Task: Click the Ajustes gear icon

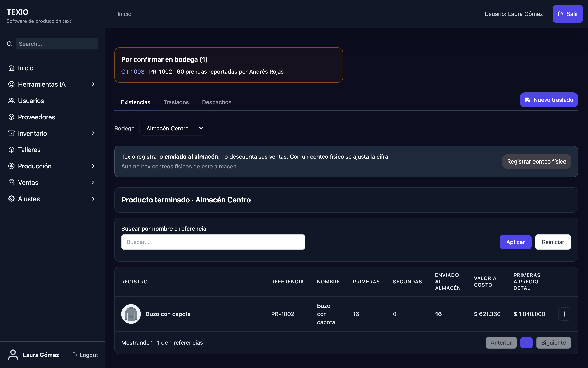Action: 11,199
